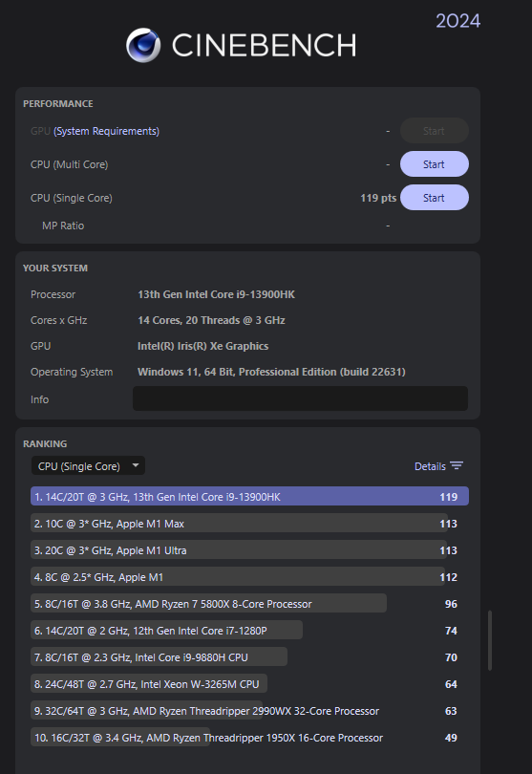
Task: Open the CPU (Single Core) ranking dropdown
Action: 88,466
